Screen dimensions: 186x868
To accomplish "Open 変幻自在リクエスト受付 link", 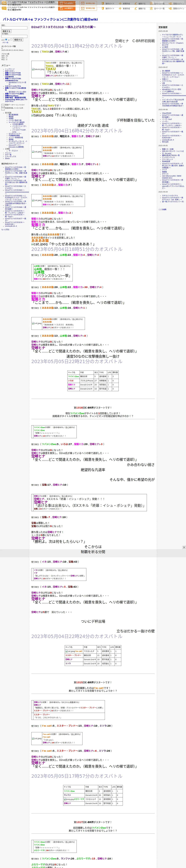I will pos(17,92).
